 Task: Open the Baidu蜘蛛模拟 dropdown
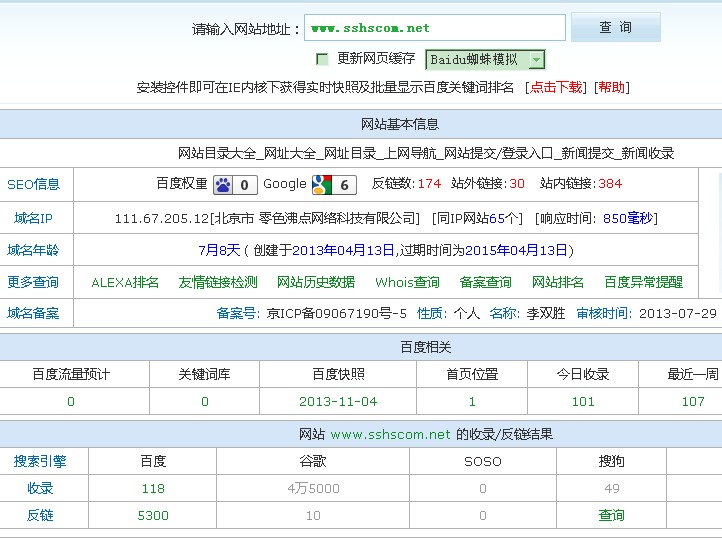(x=485, y=59)
